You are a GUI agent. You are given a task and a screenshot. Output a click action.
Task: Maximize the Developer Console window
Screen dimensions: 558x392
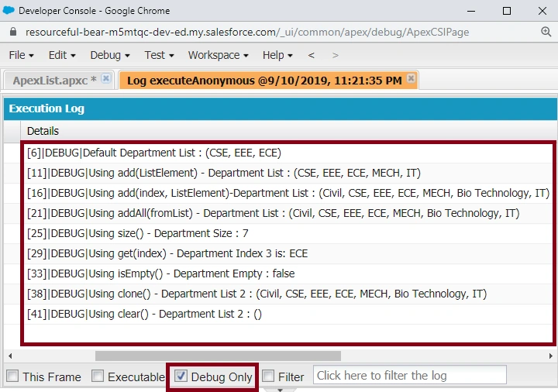(507, 11)
